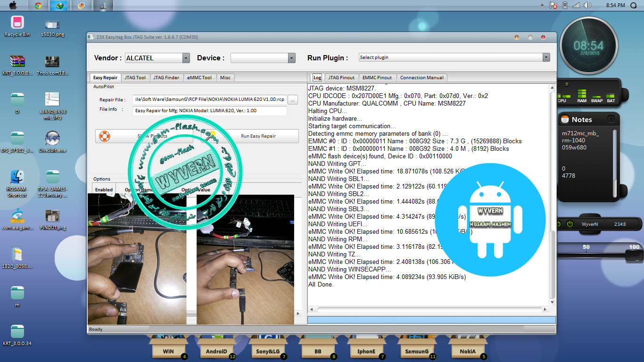Click the Run Easy Repair button
The image size is (644, 362).
[x=250, y=136]
